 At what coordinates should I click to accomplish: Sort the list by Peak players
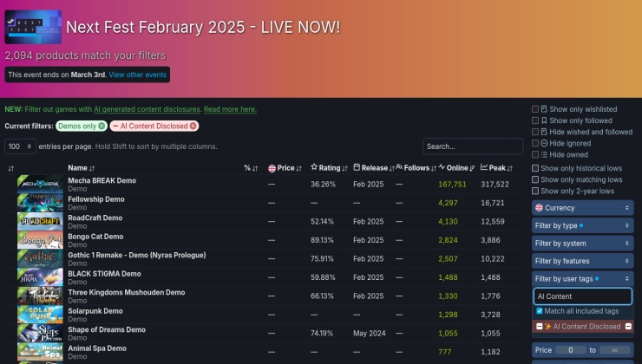click(495, 167)
